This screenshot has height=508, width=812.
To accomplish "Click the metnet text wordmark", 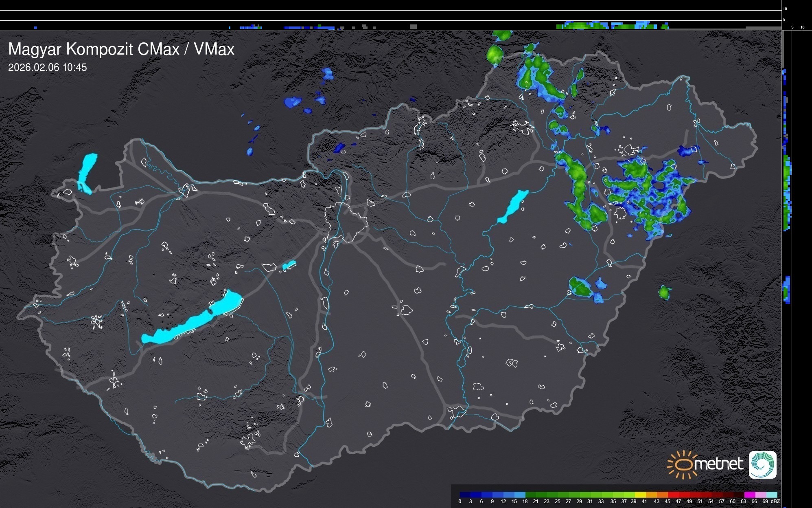I will (718, 464).
